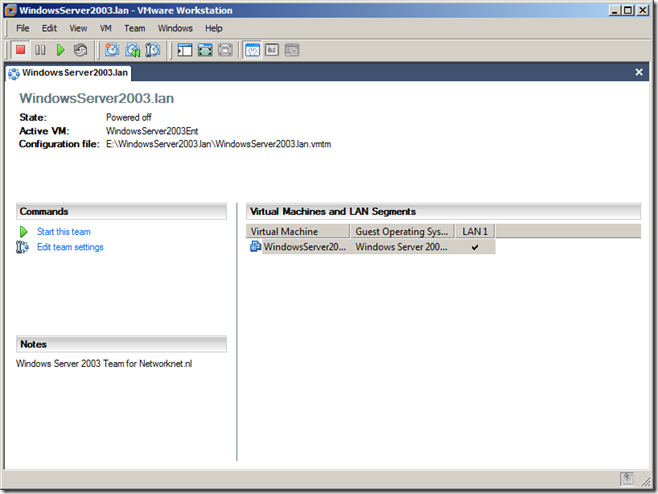
Task: Open the VM menu
Action: [x=106, y=28]
